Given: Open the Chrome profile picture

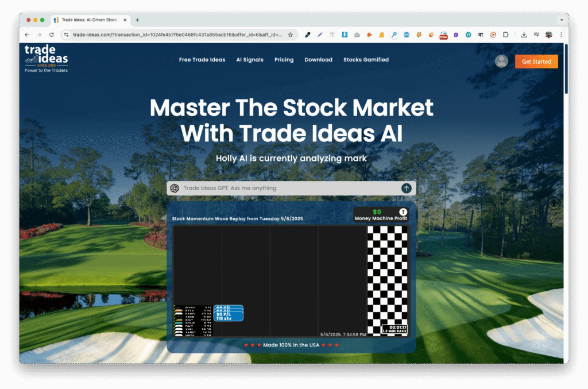Looking at the screenshot, I should tap(548, 35).
